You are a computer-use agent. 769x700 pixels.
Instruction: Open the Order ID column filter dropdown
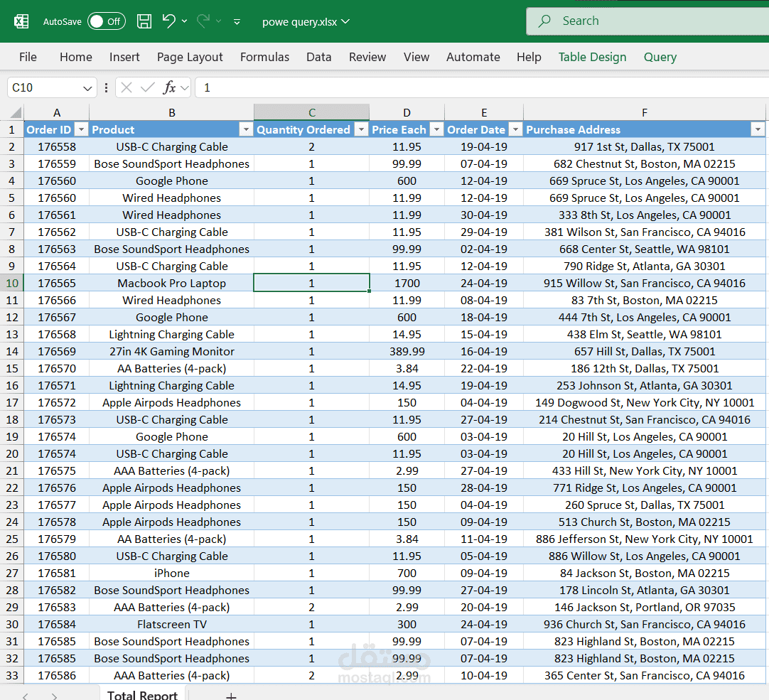(x=82, y=129)
